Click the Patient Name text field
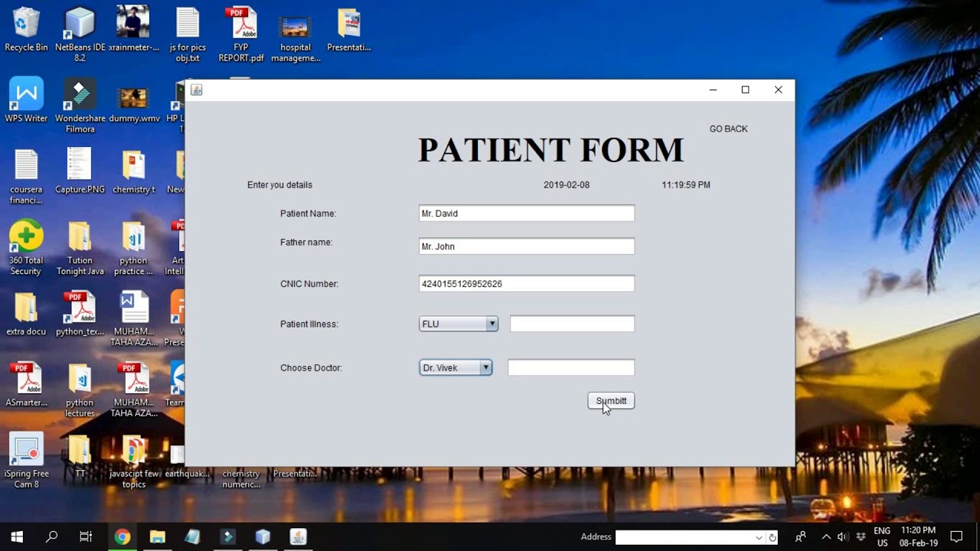The height and width of the screenshot is (551, 980). pyautogui.click(x=527, y=214)
